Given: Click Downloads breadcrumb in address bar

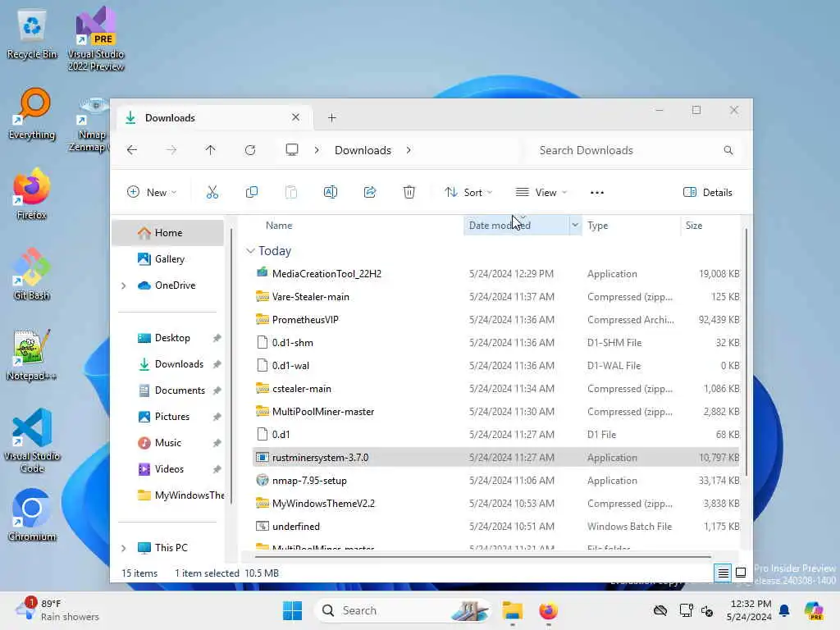Looking at the screenshot, I should [x=363, y=150].
